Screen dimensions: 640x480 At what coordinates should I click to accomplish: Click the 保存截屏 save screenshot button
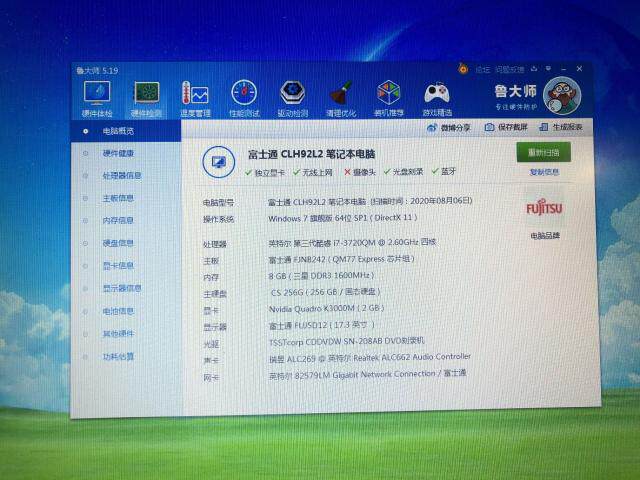click(506, 127)
